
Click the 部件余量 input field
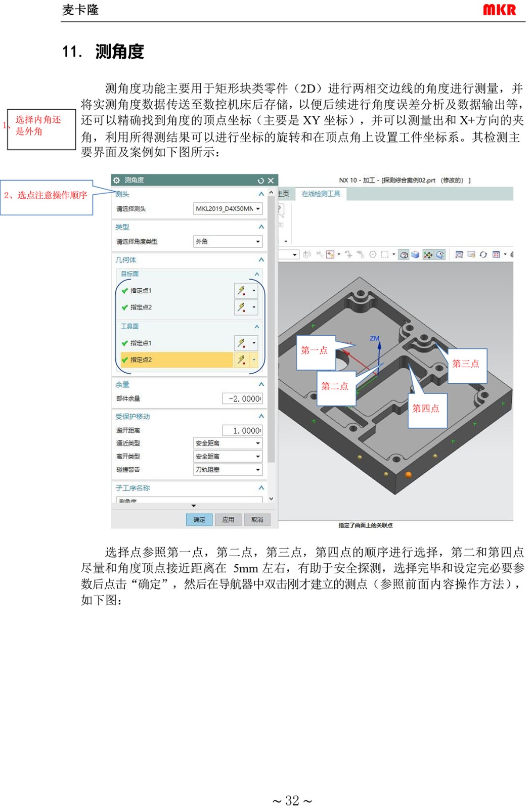(242, 399)
